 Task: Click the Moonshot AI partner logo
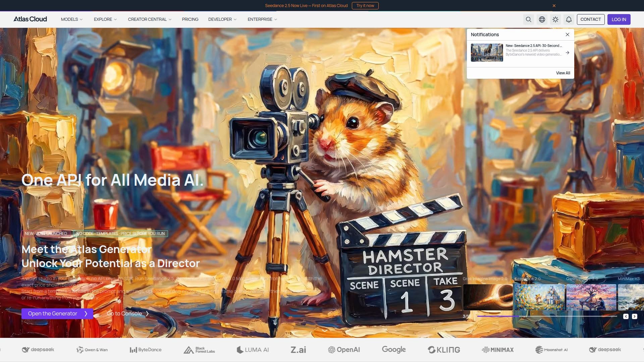551,350
